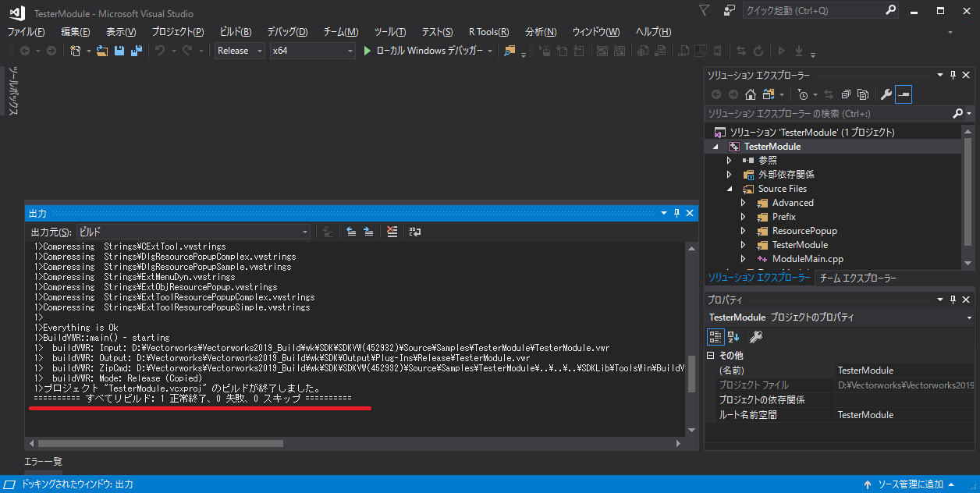Open the output source dropdown showing ビルド
The height and width of the screenshot is (493, 980).
point(194,232)
